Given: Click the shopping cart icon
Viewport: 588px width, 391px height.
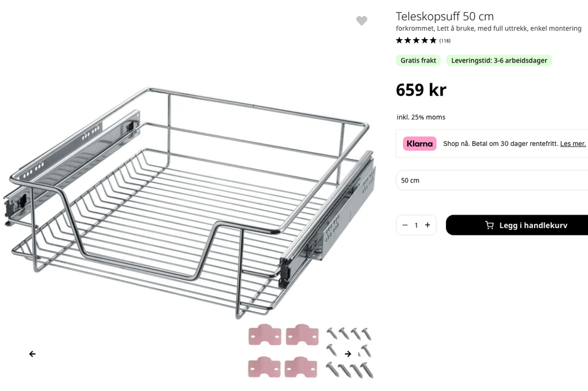Looking at the screenshot, I should (489, 225).
